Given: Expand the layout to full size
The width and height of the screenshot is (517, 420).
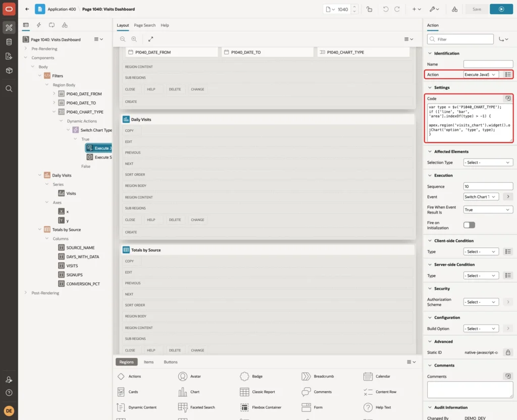Looking at the screenshot, I should pyautogui.click(x=150, y=39).
